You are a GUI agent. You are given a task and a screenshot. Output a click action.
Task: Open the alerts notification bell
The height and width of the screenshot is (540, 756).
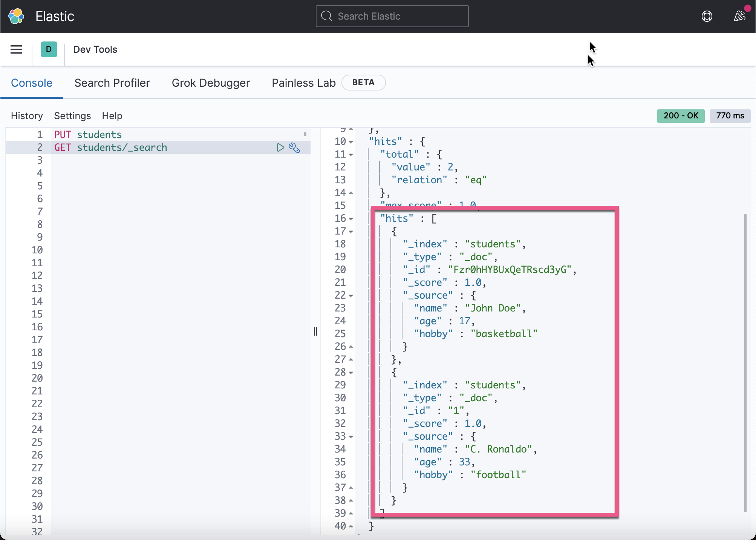[739, 16]
